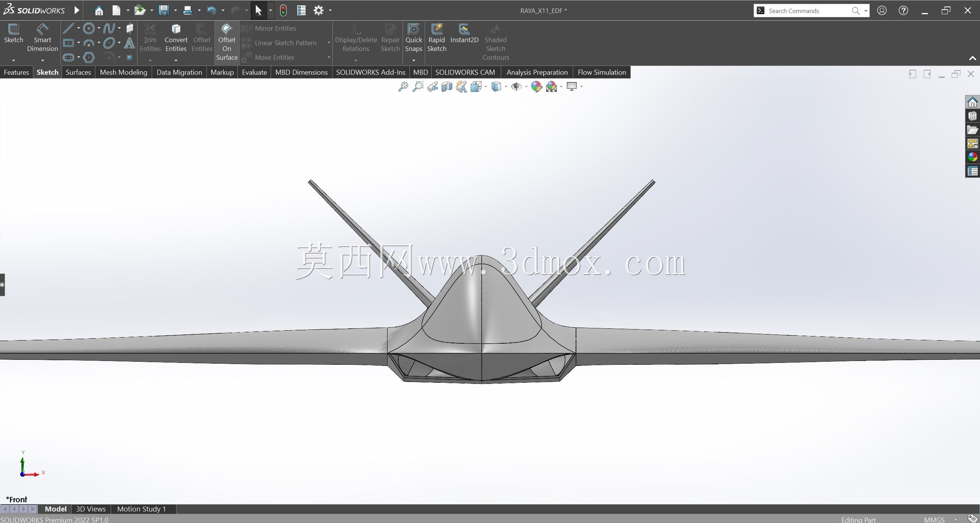Open View Palette in task pane
Screen dimensions: 980x523
click(x=972, y=144)
